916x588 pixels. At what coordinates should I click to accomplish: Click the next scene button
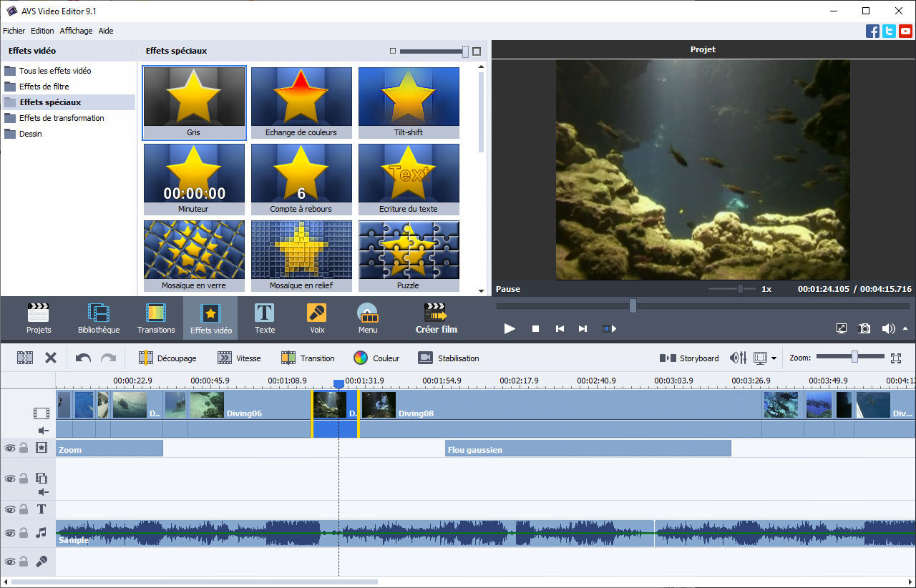(609, 328)
